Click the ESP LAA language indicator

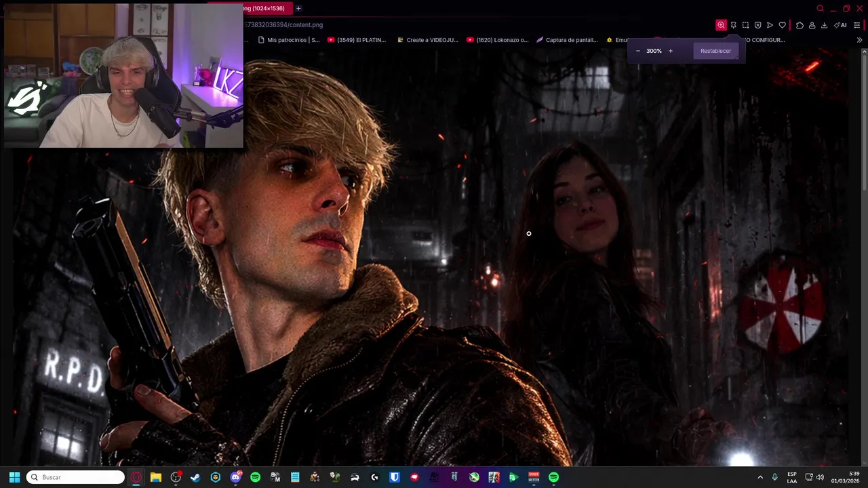click(x=792, y=477)
